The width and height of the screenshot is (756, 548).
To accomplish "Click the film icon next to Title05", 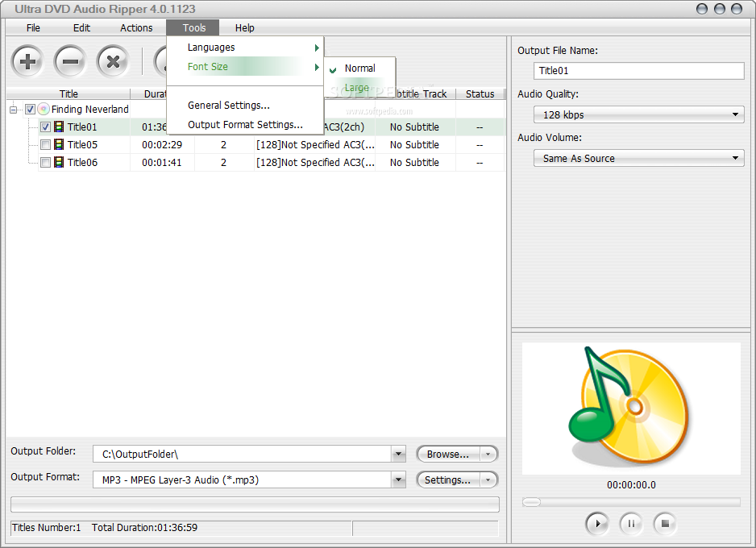I will 59,144.
